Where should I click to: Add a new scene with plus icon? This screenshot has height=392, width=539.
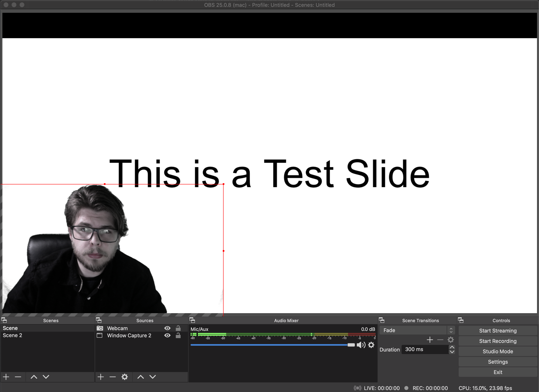[x=6, y=377]
